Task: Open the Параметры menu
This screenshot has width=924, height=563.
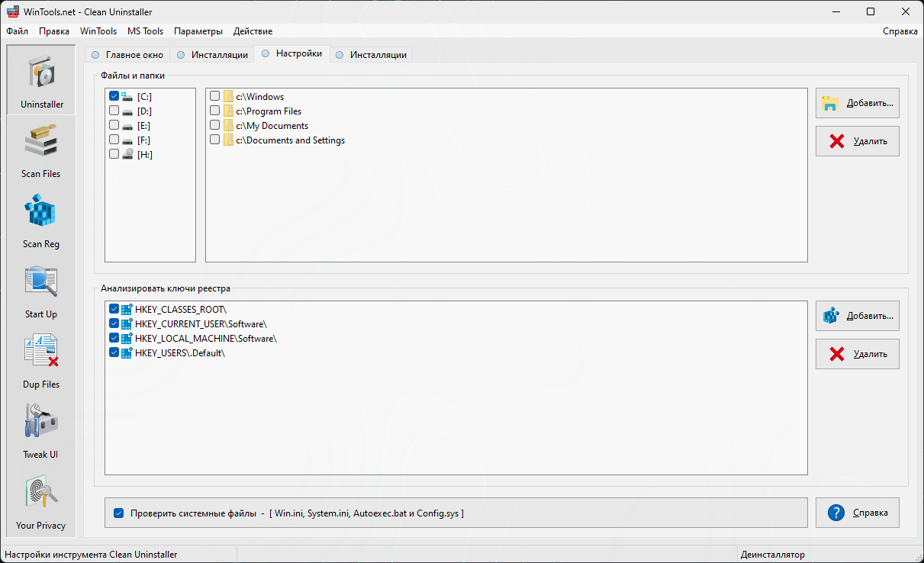Action: (198, 31)
